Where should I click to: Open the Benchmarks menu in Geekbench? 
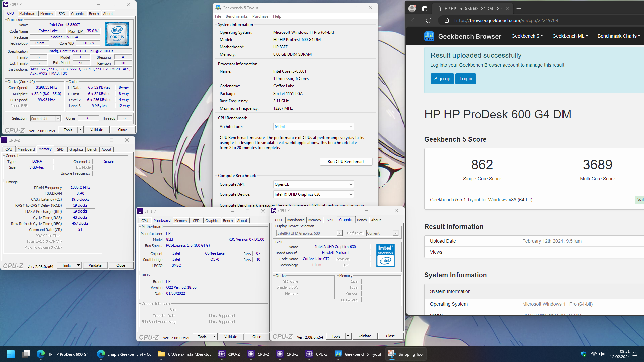(236, 16)
